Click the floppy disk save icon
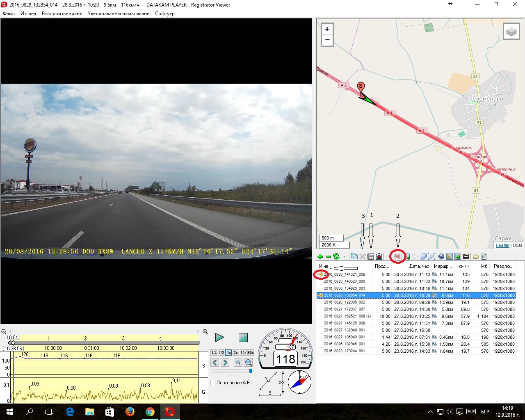This screenshot has width=525, height=420. [x=371, y=257]
